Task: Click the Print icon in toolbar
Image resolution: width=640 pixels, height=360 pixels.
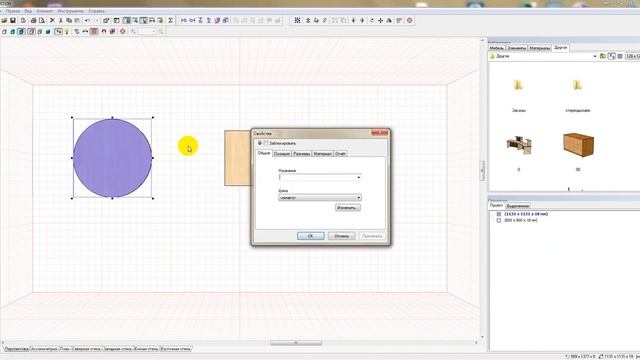Action: (33, 20)
